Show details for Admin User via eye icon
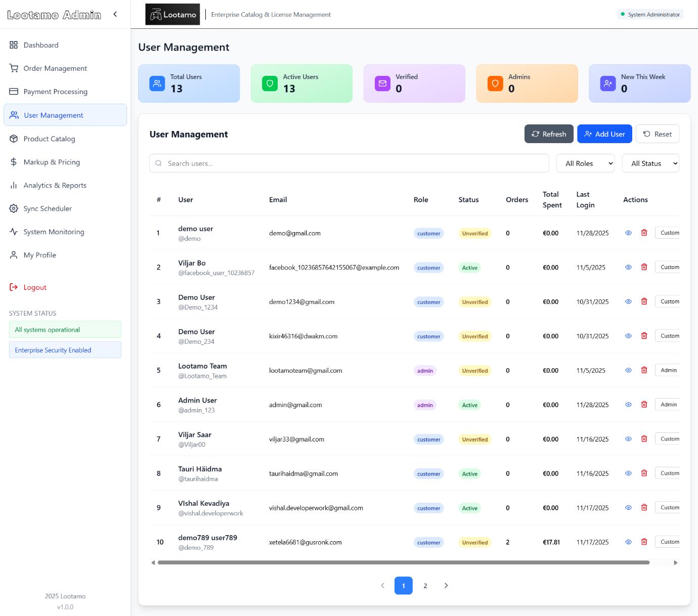The image size is (698, 616). pos(628,405)
